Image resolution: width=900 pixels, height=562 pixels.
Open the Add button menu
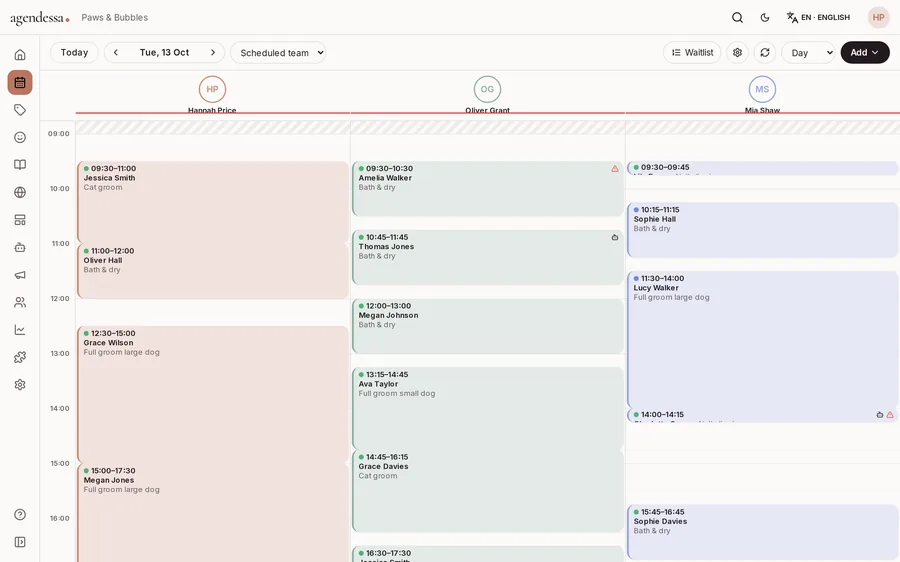pos(865,53)
